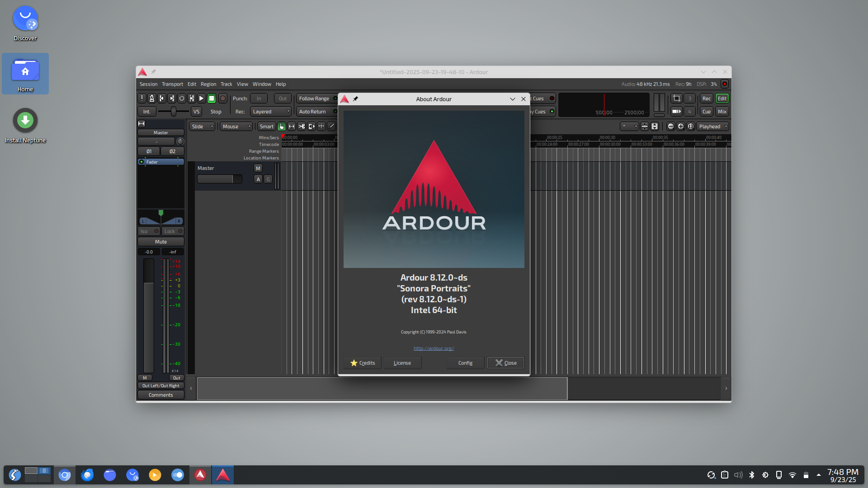The image size is (868, 488).
Task: Open the Region menu
Action: click(x=208, y=84)
